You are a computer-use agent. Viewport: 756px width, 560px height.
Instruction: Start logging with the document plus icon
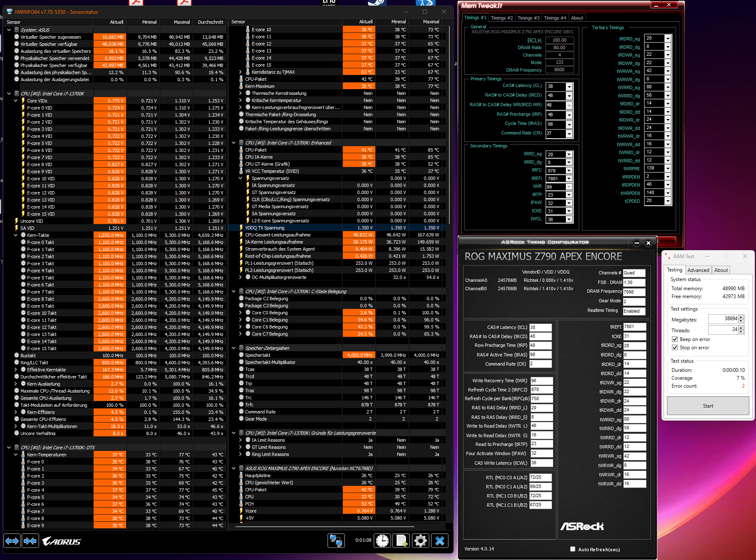pyautogui.click(x=402, y=541)
